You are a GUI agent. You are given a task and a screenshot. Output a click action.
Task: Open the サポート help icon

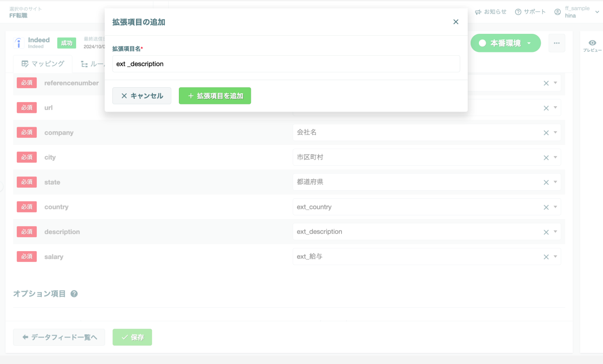[x=517, y=12]
